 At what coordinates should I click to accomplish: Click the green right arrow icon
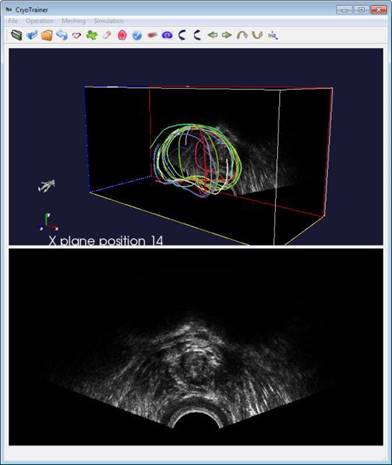(227, 35)
